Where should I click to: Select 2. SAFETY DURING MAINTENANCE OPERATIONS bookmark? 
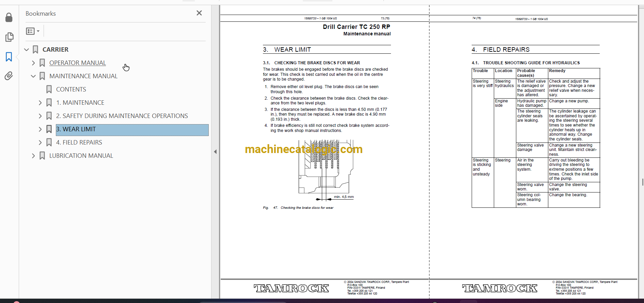[x=122, y=116]
